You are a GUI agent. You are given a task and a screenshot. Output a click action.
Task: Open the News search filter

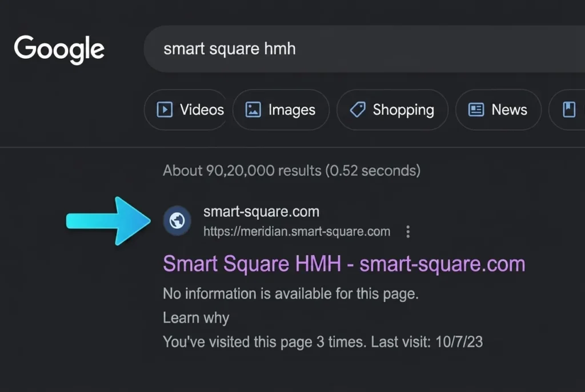coord(498,110)
